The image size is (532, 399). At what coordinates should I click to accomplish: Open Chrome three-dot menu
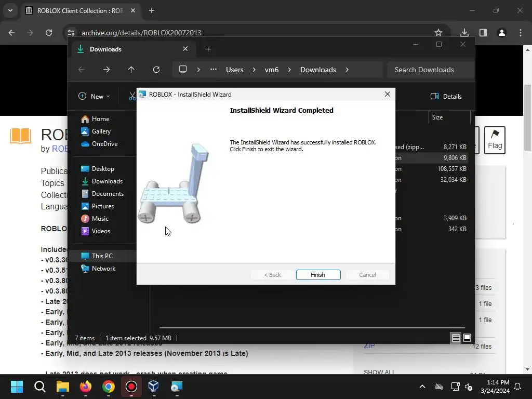521,33
